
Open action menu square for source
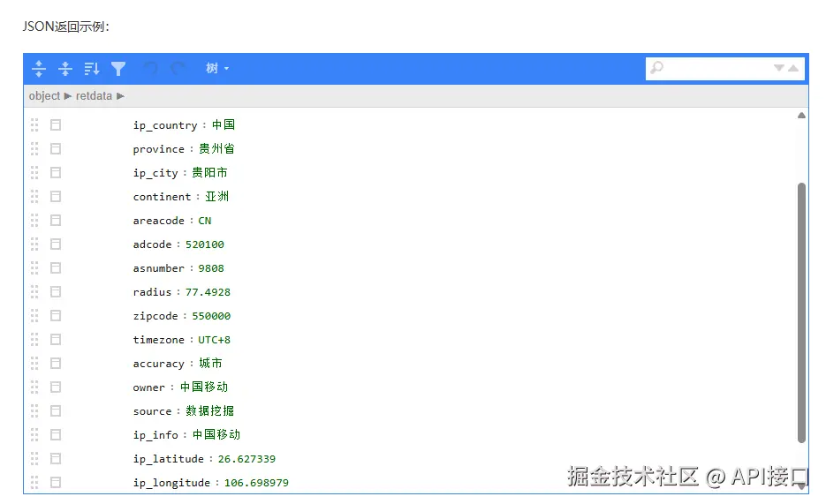point(56,411)
